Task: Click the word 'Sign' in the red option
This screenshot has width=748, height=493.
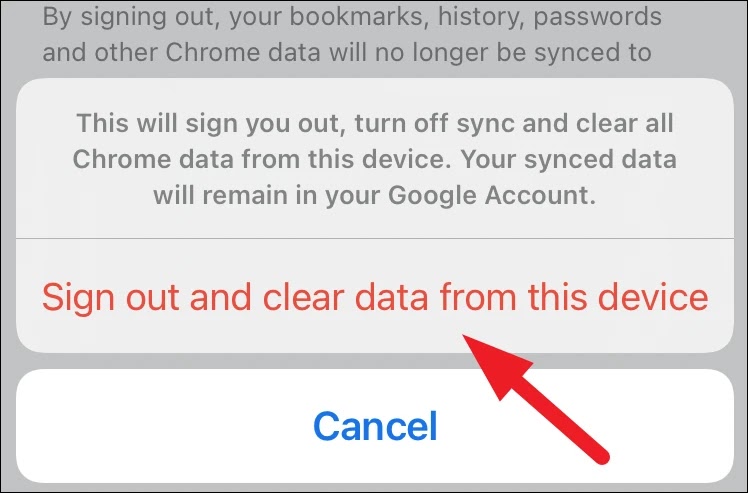Action: pos(78,298)
